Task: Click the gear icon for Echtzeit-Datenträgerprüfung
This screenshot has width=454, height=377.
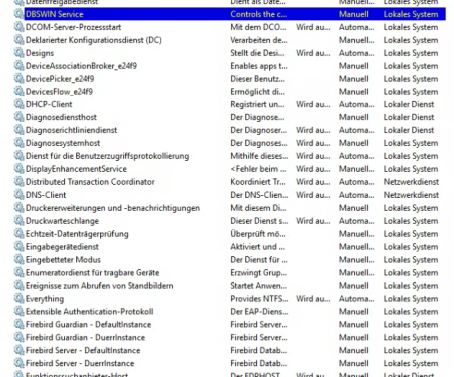Action: click(x=19, y=234)
